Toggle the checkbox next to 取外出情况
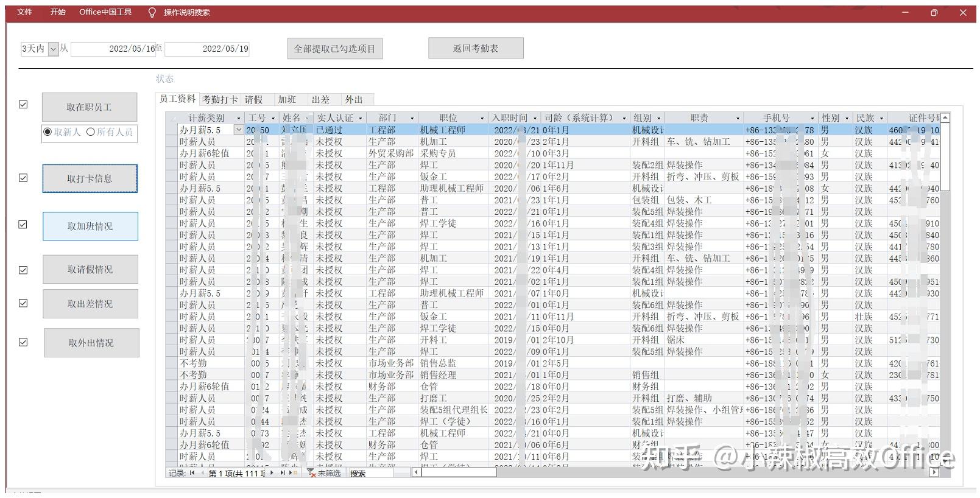Image resolution: width=980 pixels, height=498 pixels. tap(23, 342)
